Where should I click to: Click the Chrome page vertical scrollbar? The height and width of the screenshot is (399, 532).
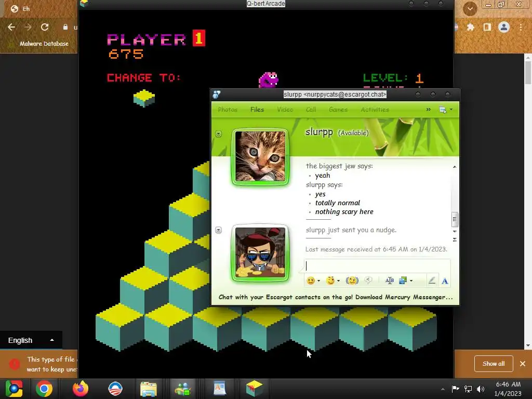(528, 73)
